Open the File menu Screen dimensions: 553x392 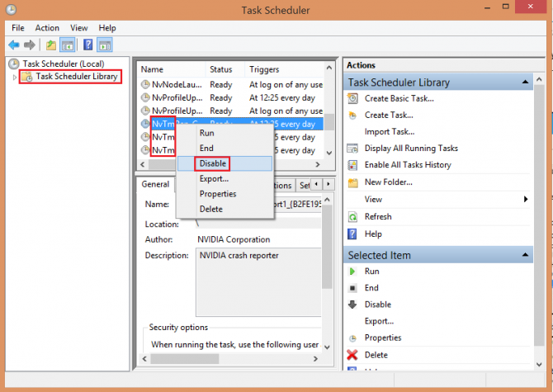coord(18,28)
